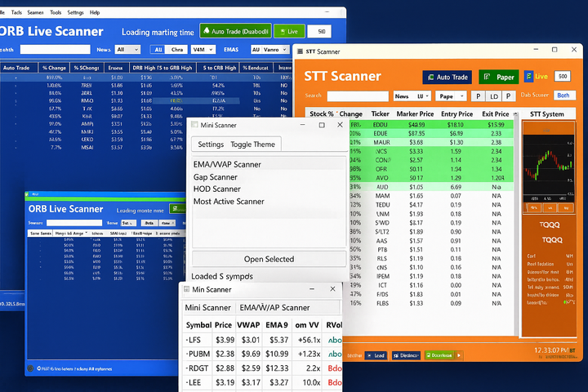This screenshot has height=392, width=588.
Task: Click the scroll-up arrow in STT Scanner table
Action: click(515, 114)
